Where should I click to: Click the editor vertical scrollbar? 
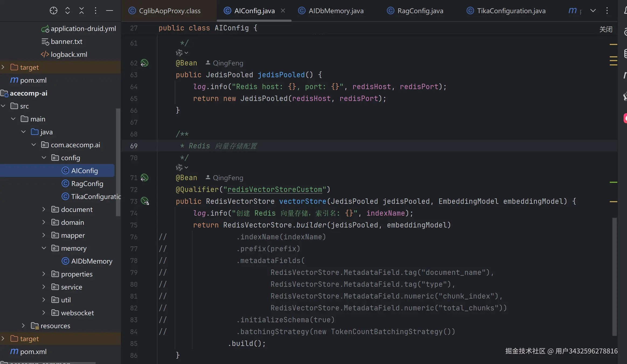(614, 276)
